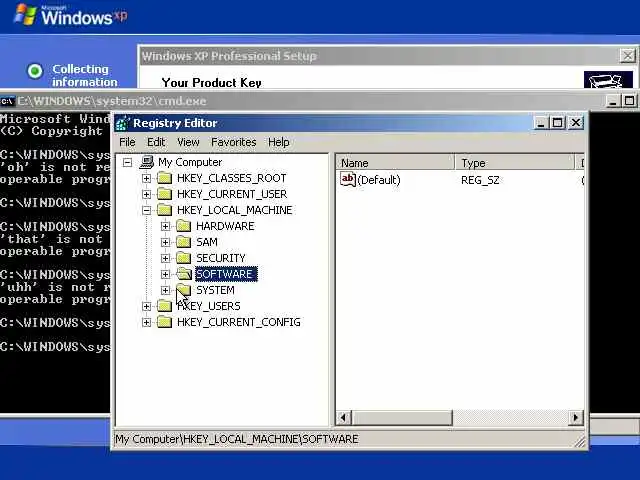This screenshot has width=640, height=480.
Task: Click the Windows XP logo flag
Action: (x=26, y=14)
